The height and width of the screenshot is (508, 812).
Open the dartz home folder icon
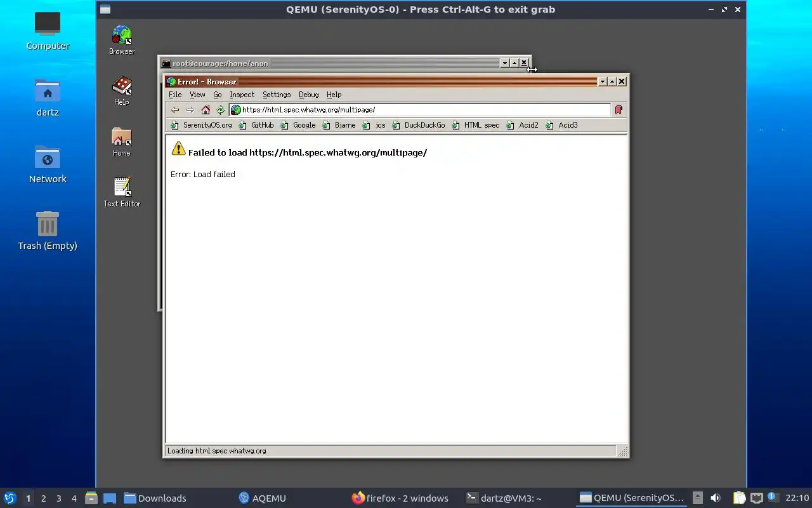[x=48, y=97]
